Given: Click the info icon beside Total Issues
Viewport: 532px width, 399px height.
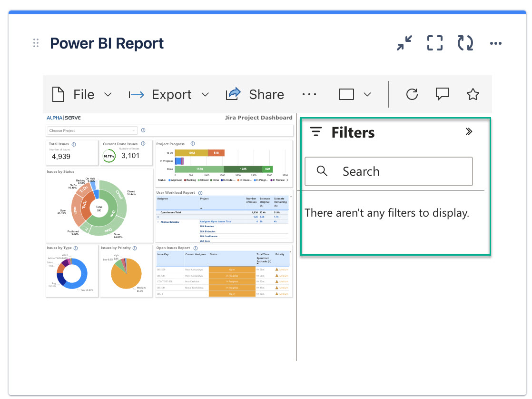Looking at the screenshot, I should [73, 144].
